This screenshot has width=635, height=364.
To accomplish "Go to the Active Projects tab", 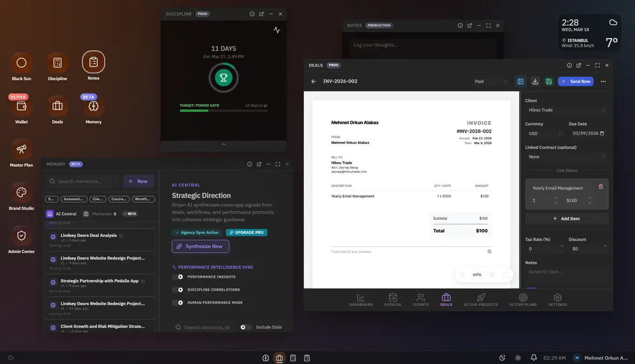I will tap(481, 300).
